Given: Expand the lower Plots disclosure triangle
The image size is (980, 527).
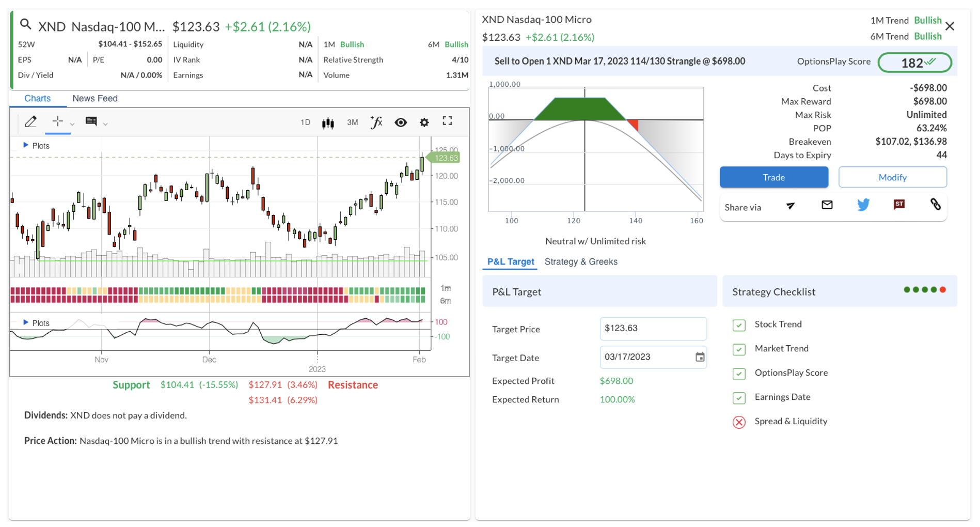Looking at the screenshot, I should click(26, 322).
